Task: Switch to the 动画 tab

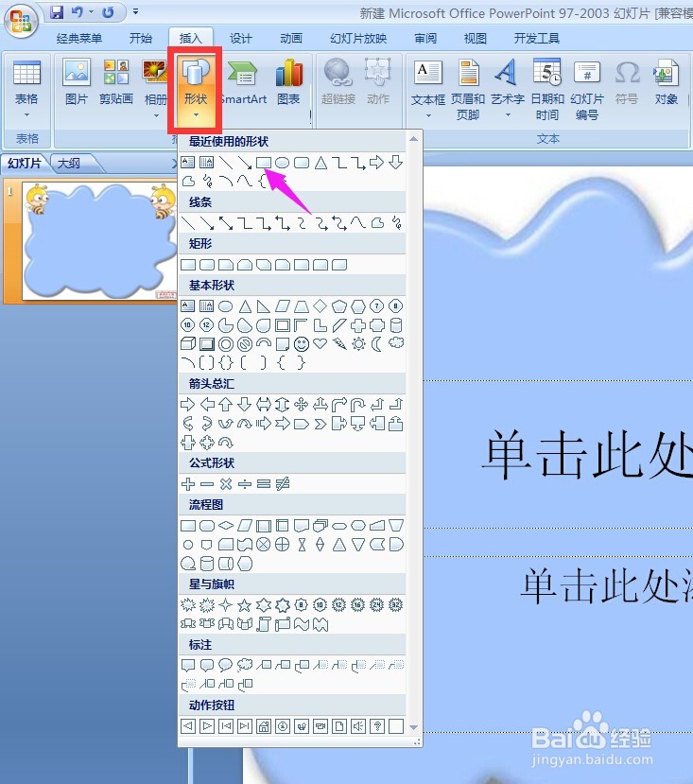Action: pos(290,39)
